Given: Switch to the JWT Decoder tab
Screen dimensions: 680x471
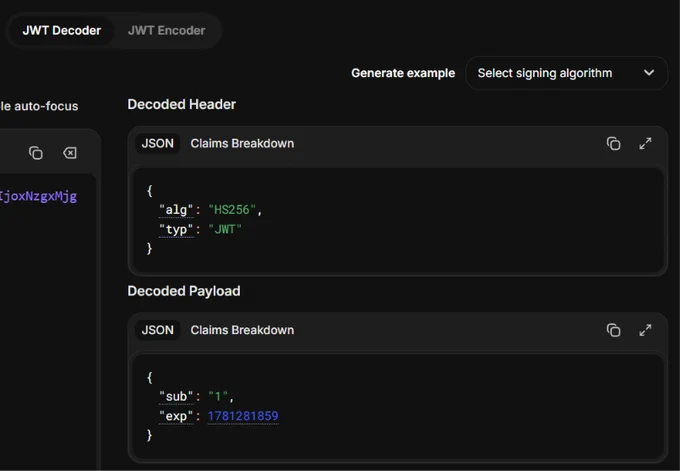Looking at the screenshot, I should click(62, 30).
